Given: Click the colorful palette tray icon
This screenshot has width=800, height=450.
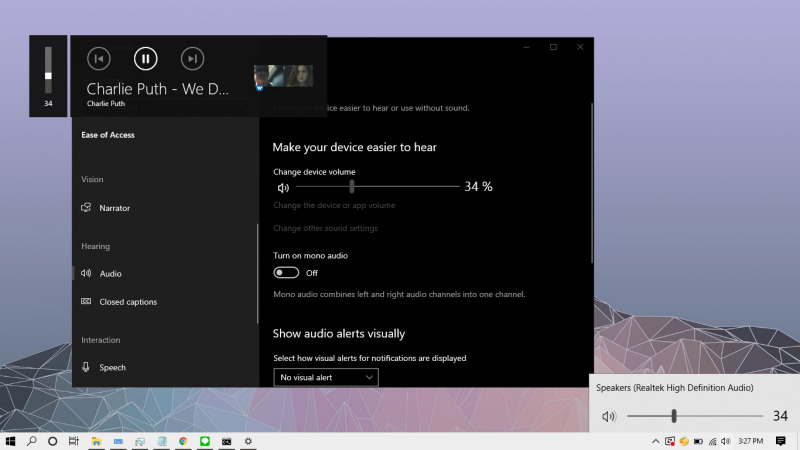Looking at the screenshot, I should tap(684, 441).
